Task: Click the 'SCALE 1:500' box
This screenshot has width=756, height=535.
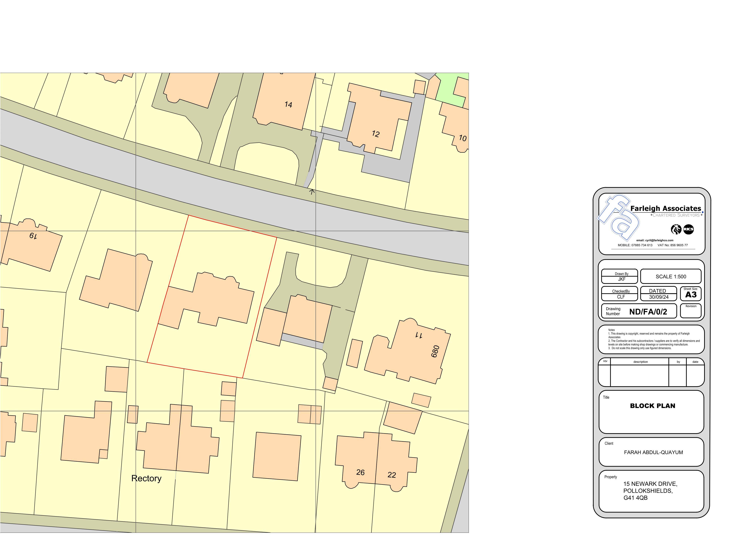Action: pos(671,276)
